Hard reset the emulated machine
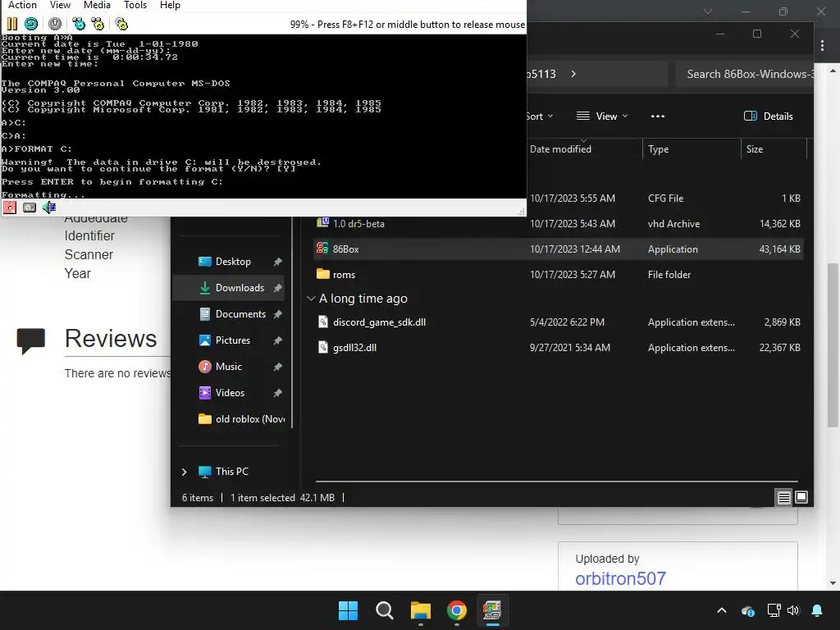Image resolution: width=840 pixels, height=630 pixels. pos(31,24)
